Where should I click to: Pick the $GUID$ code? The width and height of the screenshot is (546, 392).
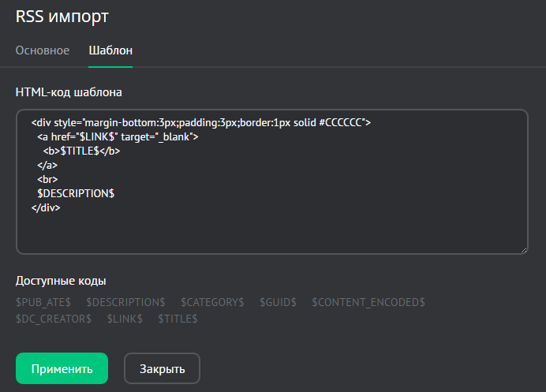point(278,302)
